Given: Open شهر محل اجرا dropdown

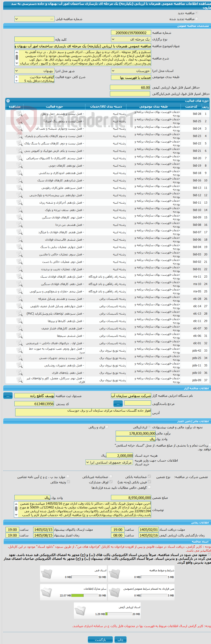Looking at the screenshot, I should click(x=34, y=71).
